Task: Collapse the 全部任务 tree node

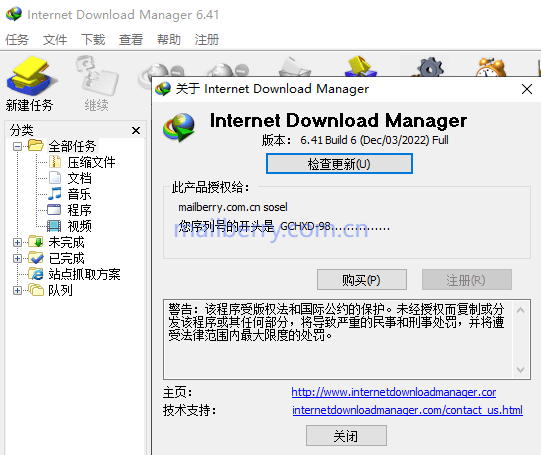Action: click(x=17, y=147)
